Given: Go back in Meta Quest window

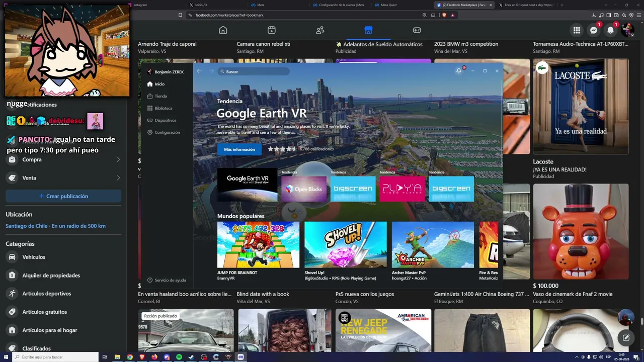Looking at the screenshot, I should tap(199, 71).
